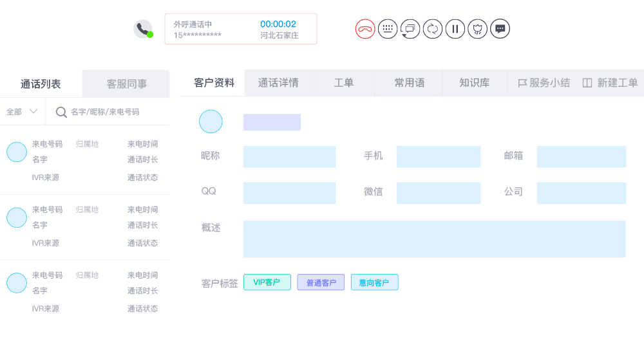Click the phone status icon with green dot

click(143, 29)
